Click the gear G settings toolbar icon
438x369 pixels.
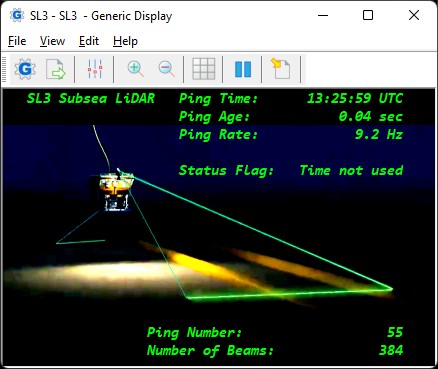point(25,69)
